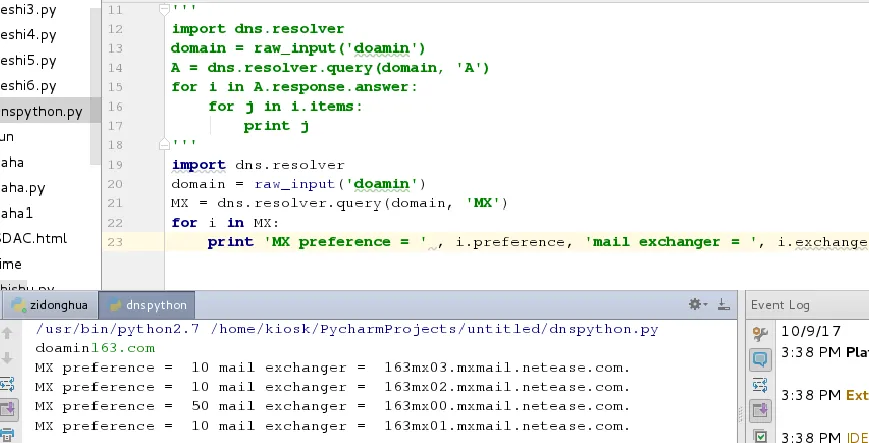
Task: Open Event Log settings wrench icon
Action: (x=760, y=334)
